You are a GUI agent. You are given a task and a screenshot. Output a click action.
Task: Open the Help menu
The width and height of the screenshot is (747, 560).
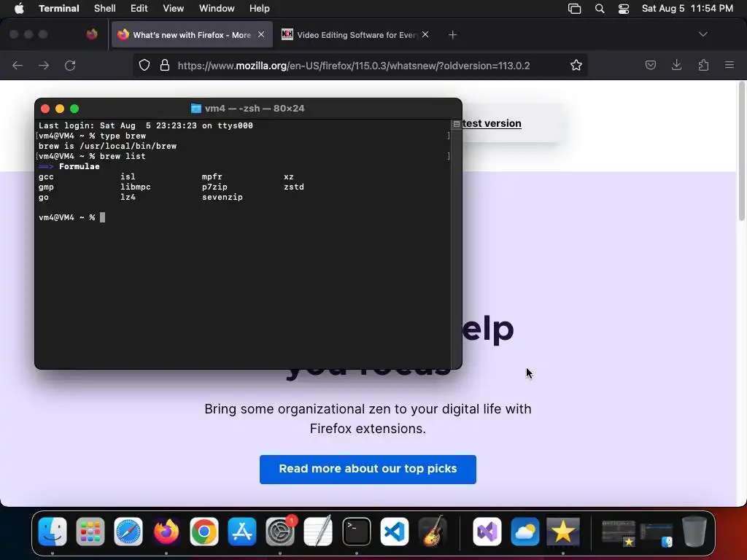point(259,9)
